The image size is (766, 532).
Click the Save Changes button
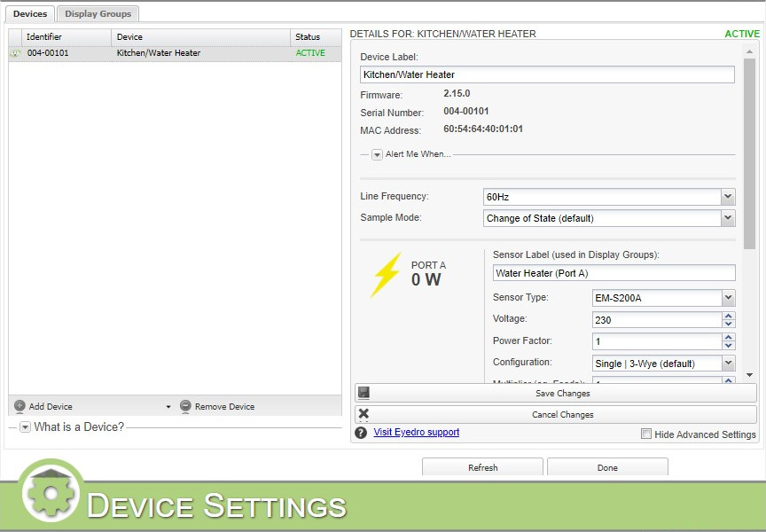pyautogui.click(x=556, y=393)
